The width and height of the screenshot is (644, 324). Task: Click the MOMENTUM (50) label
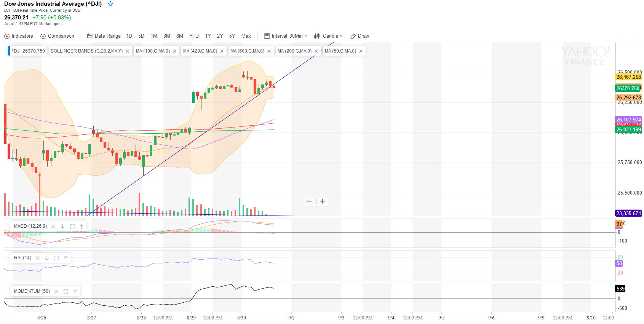[x=32, y=291]
